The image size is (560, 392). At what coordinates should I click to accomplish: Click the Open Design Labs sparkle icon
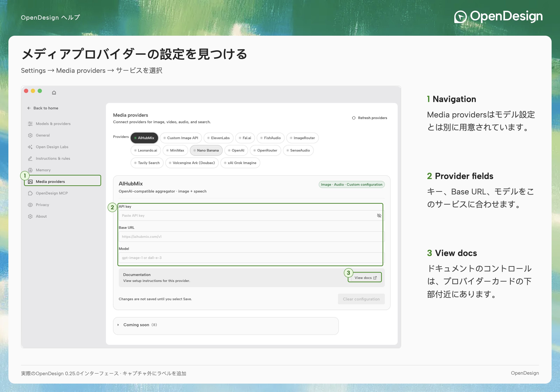30,147
